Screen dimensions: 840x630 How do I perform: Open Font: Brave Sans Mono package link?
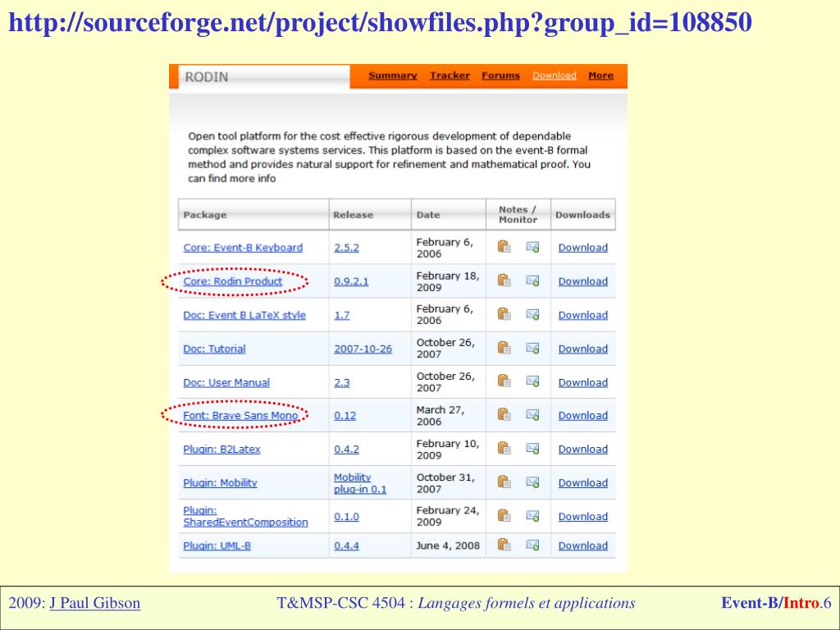point(240,415)
